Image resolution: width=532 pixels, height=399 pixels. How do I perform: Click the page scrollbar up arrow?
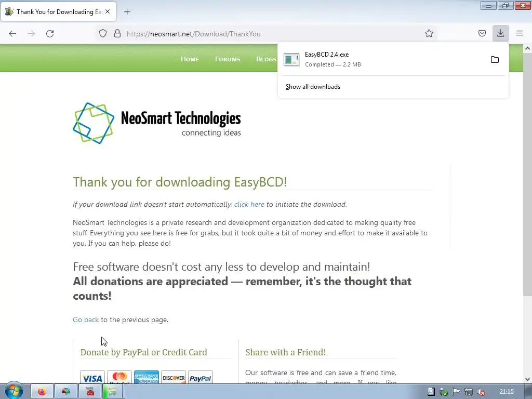[527, 48]
